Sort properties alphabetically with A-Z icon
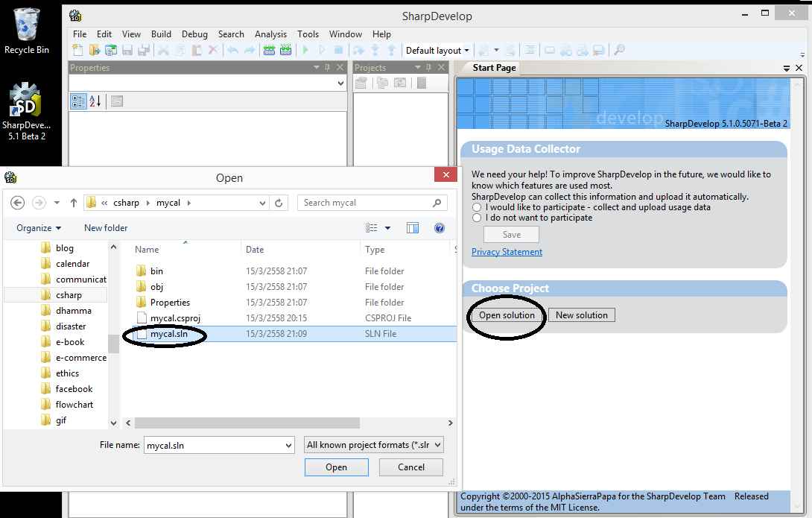 pos(95,101)
